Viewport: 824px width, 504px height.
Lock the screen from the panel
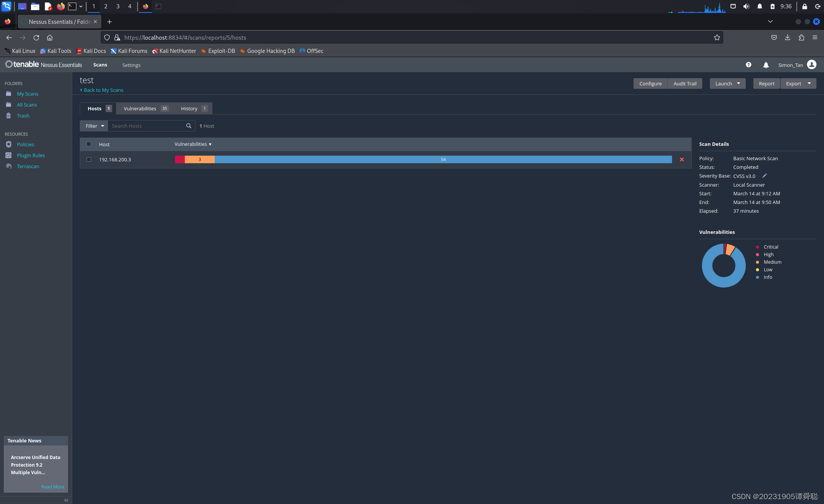point(805,6)
